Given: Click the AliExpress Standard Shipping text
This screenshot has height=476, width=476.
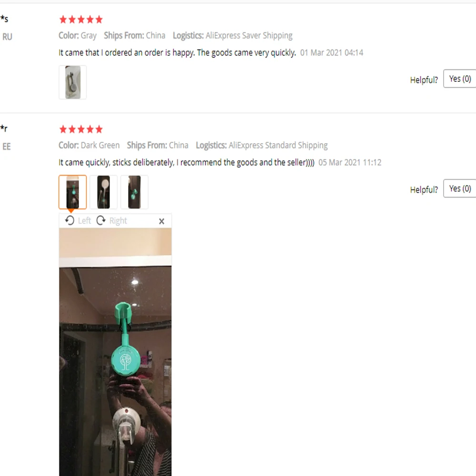Looking at the screenshot, I should (278, 145).
